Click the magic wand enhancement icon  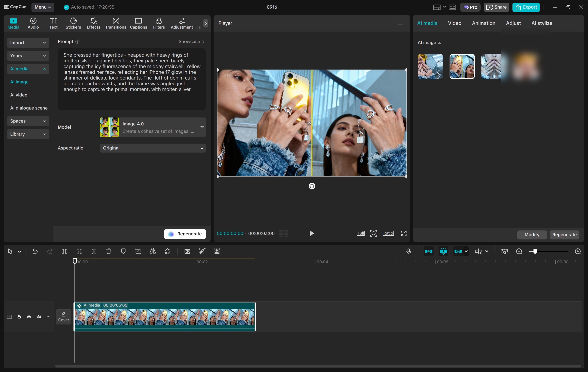click(202, 251)
